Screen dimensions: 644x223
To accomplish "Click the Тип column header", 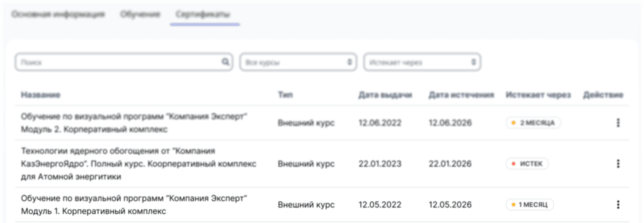I will [x=285, y=95].
